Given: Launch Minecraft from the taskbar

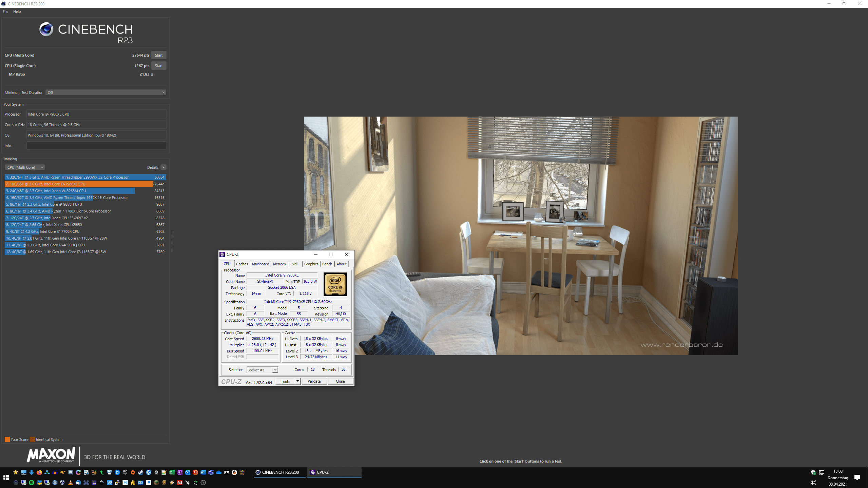Looking at the screenshot, I should [x=156, y=483].
